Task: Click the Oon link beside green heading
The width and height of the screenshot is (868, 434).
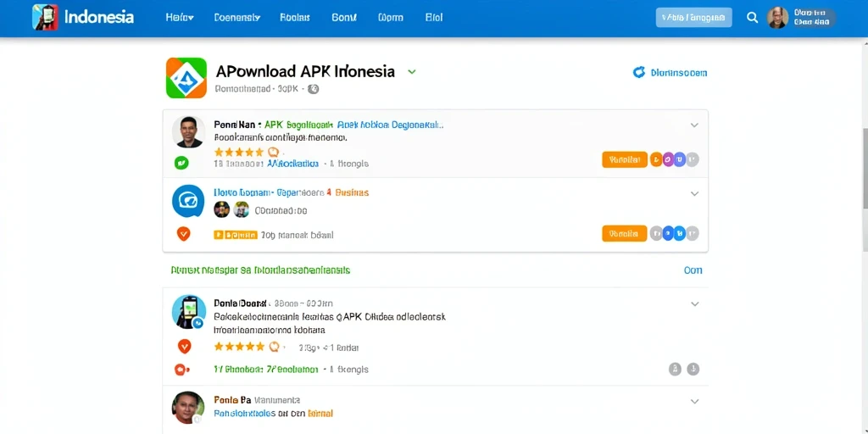Action: click(x=693, y=270)
